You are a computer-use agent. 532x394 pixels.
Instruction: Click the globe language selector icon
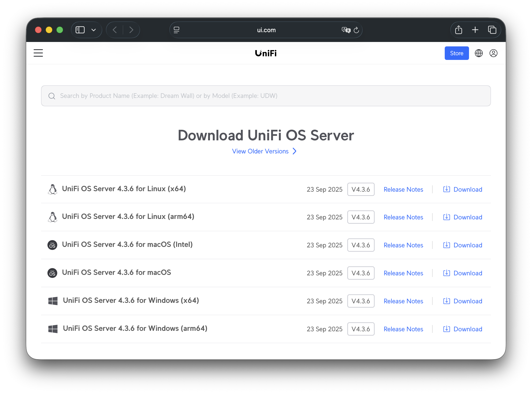(479, 53)
